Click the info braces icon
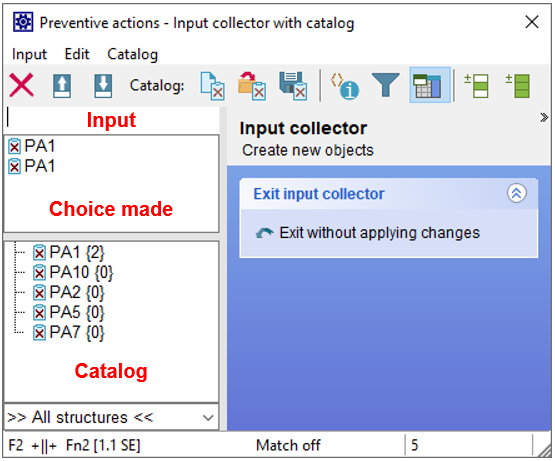Viewport: 555px width, 461px height. coord(344,86)
